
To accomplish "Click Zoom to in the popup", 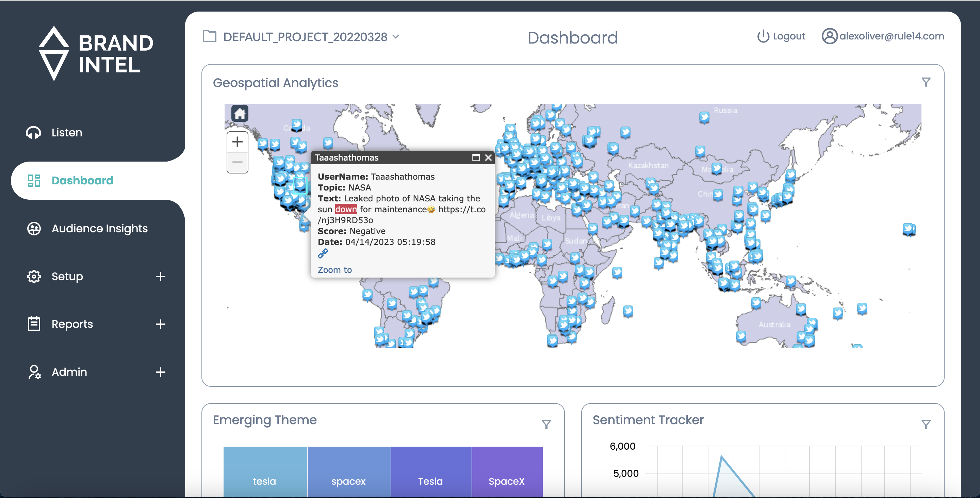I will click(334, 270).
